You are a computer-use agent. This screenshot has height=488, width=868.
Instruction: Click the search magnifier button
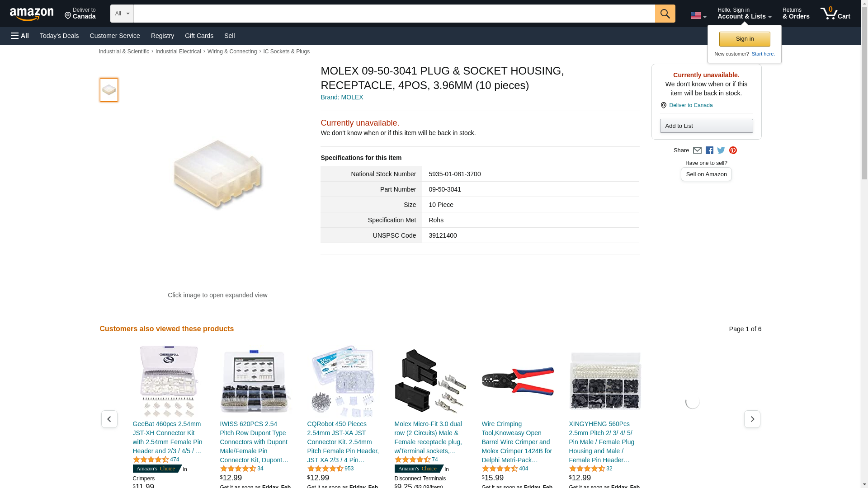(665, 14)
